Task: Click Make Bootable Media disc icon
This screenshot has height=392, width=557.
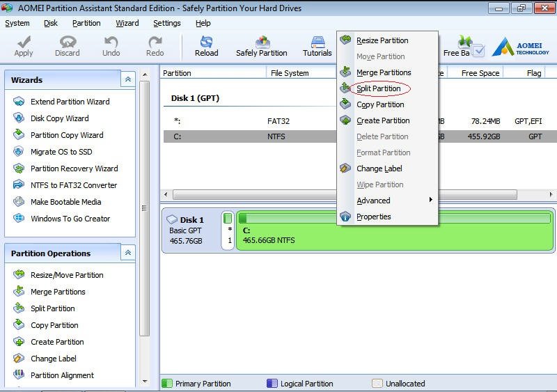Action: click(19, 201)
